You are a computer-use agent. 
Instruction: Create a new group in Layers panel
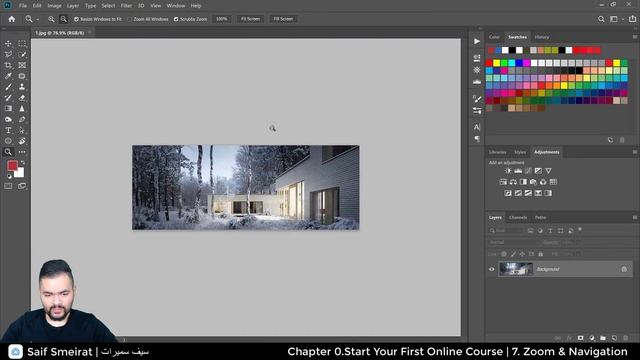click(603, 338)
